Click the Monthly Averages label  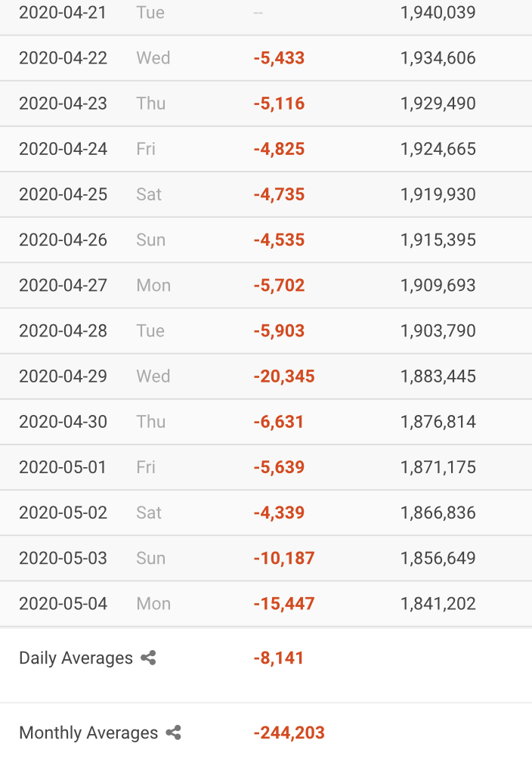point(88,732)
